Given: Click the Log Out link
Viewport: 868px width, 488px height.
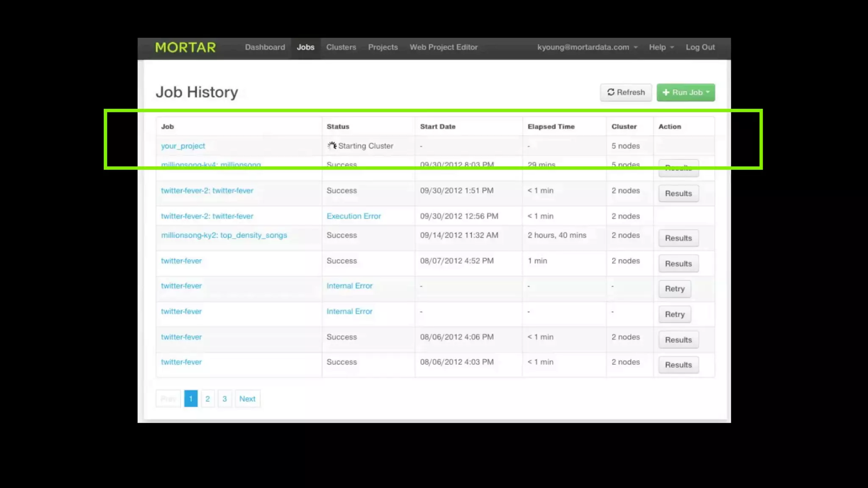Looking at the screenshot, I should [x=700, y=47].
